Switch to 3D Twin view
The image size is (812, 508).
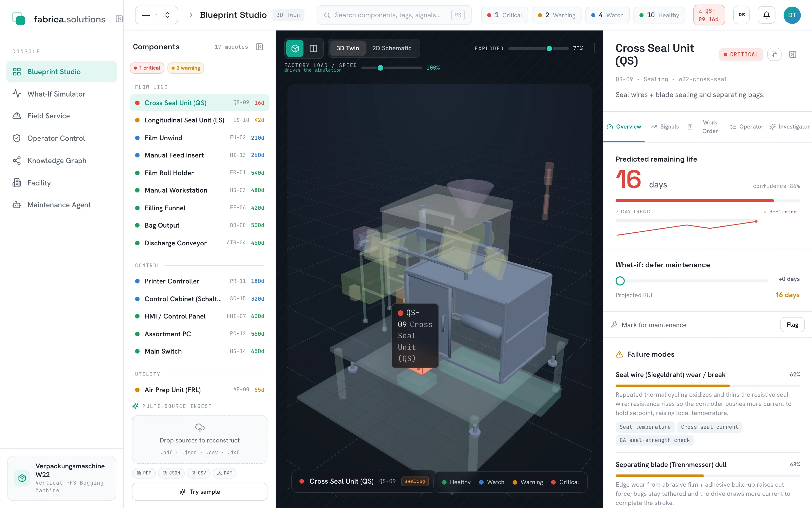pos(348,48)
